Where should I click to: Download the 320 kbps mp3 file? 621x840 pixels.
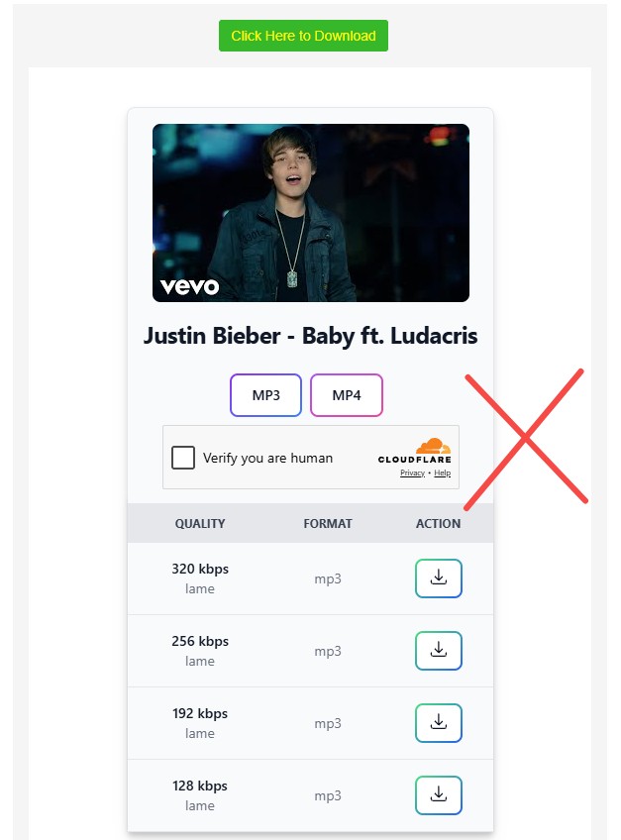pos(439,578)
